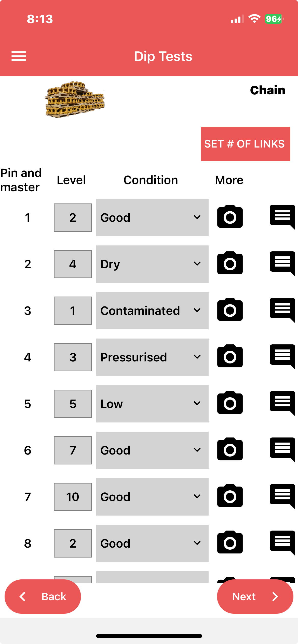Viewport: 298px width, 644px height.
Task: Open comment icon for pin 6
Action: pos(282,449)
